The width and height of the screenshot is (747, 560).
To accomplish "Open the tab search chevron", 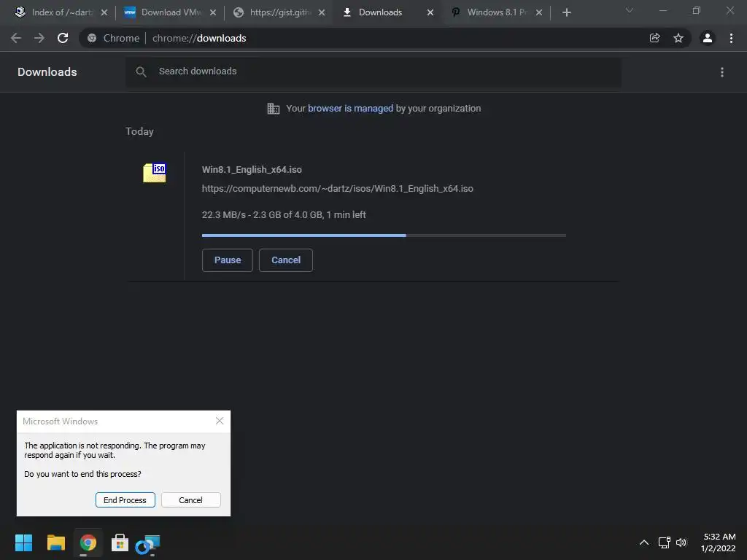I will pyautogui.click(x=630, y=10).
